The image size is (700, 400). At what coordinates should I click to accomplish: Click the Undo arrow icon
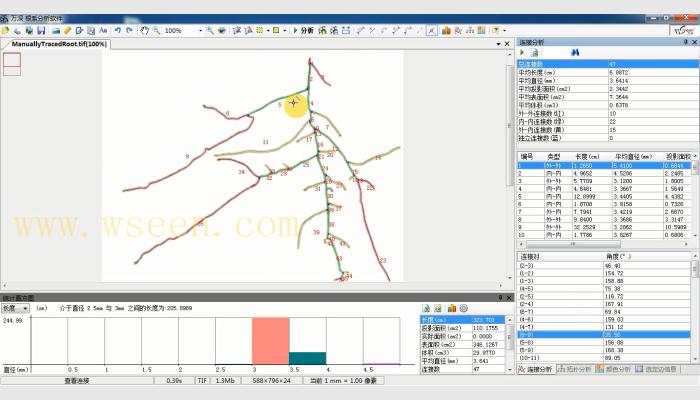117,31
